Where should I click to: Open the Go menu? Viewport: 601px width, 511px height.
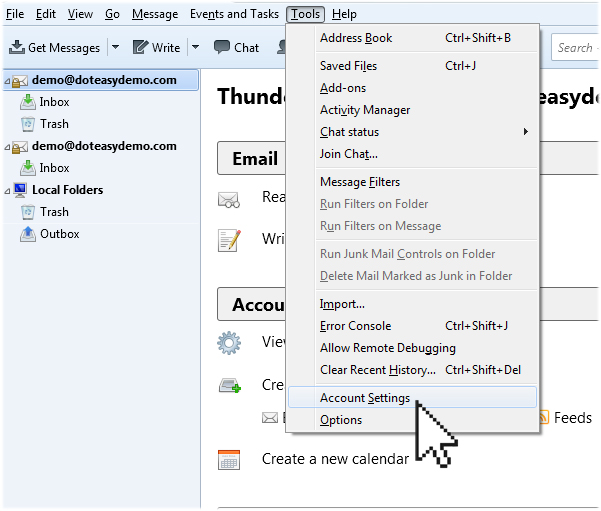112,14
